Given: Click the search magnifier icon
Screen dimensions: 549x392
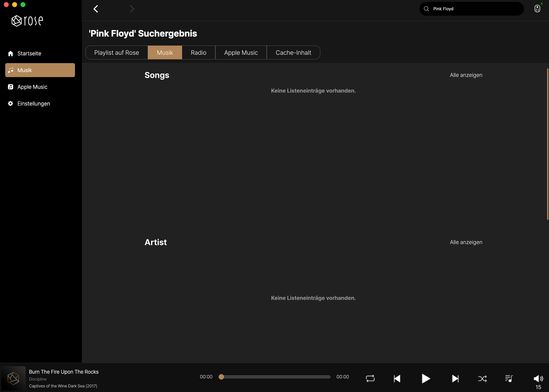Looking at the screenshot, I should (x=426, y=9).
